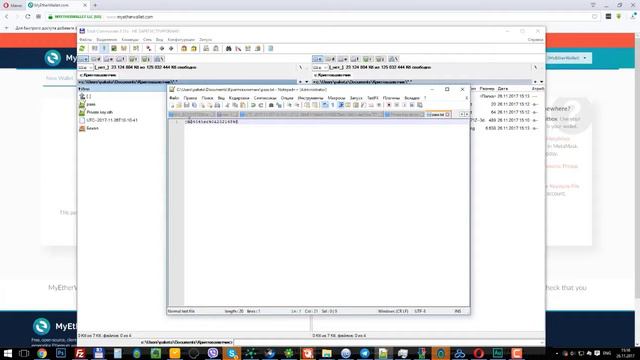Cut selection with Notepad++ scissors icon
Viewport: 640px width, 360px height.
click(x=227, y=105)
